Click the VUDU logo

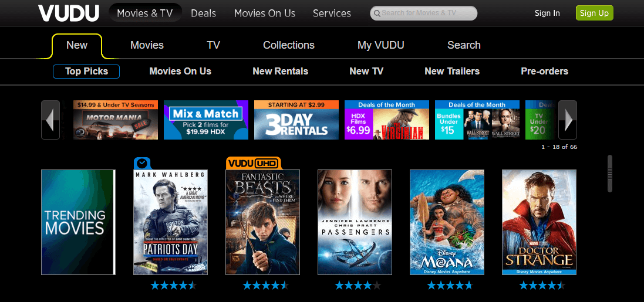(x=69, y=13)
